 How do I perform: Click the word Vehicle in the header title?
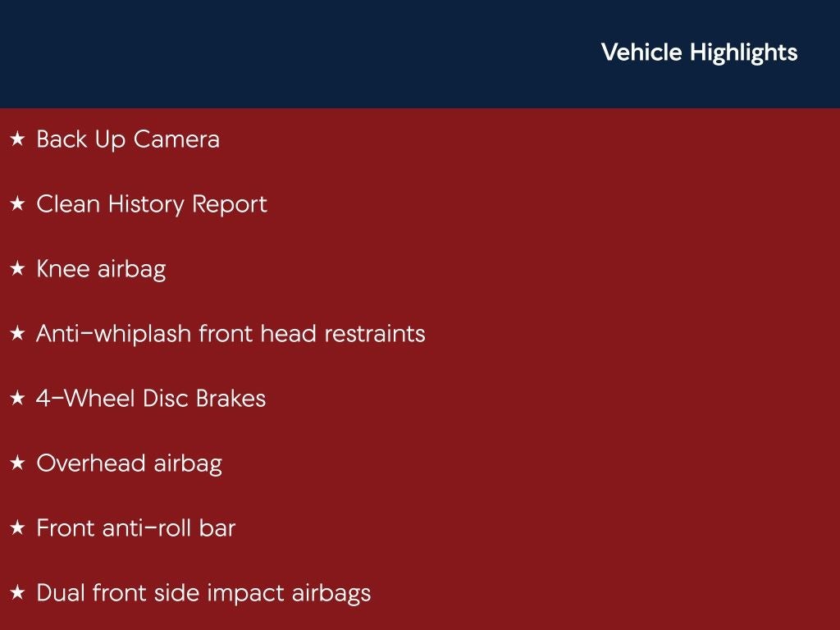[x=641, y=52]
